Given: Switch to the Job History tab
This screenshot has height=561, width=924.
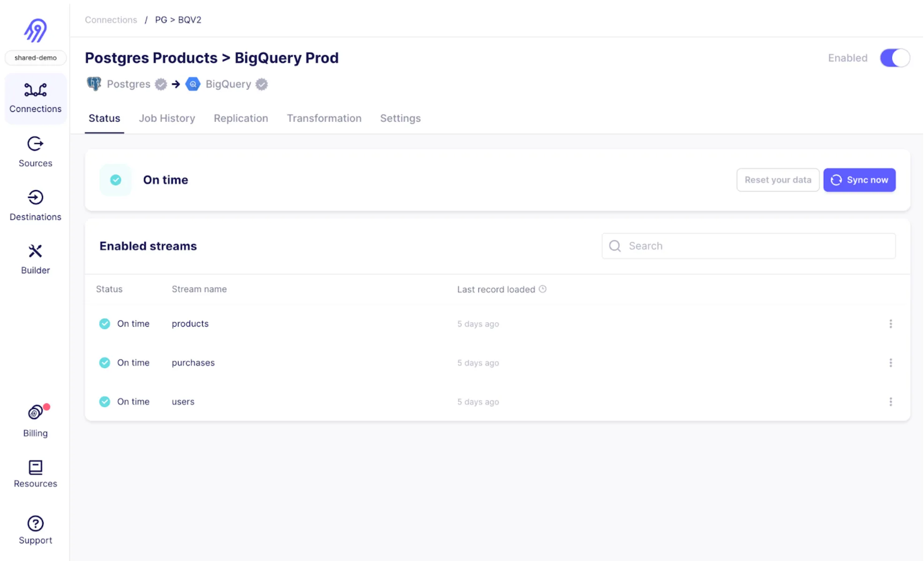Looking at the screenshot, I should point(167,118).
